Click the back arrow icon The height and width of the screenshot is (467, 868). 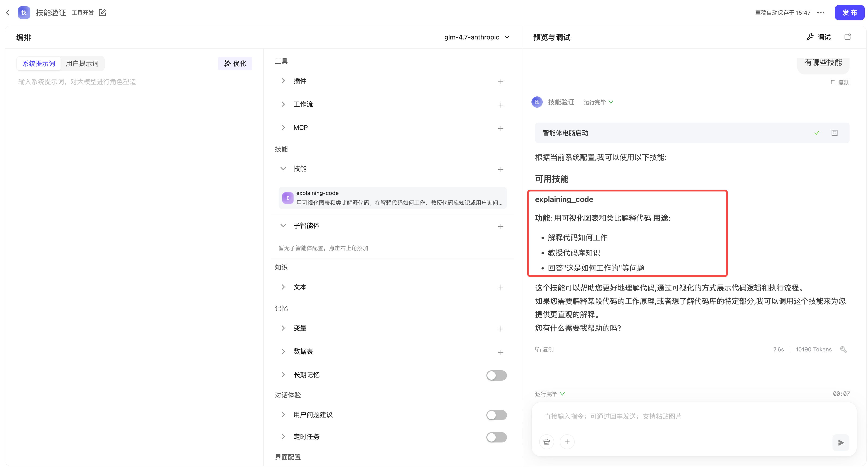click(x=8, y=12)
